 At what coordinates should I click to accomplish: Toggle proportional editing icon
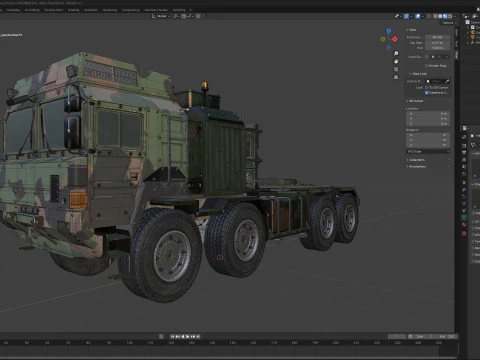click(x=198, y=16)
